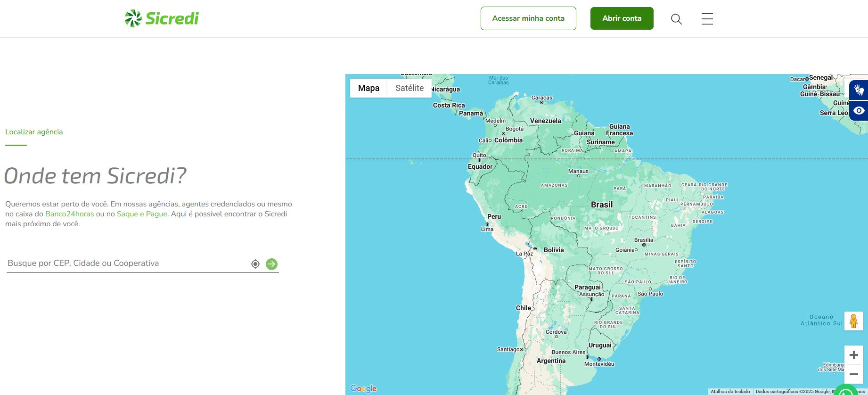Click the Sicredi logo
Viewport: 868px width, 395px height.
click(x=162, y=18)
